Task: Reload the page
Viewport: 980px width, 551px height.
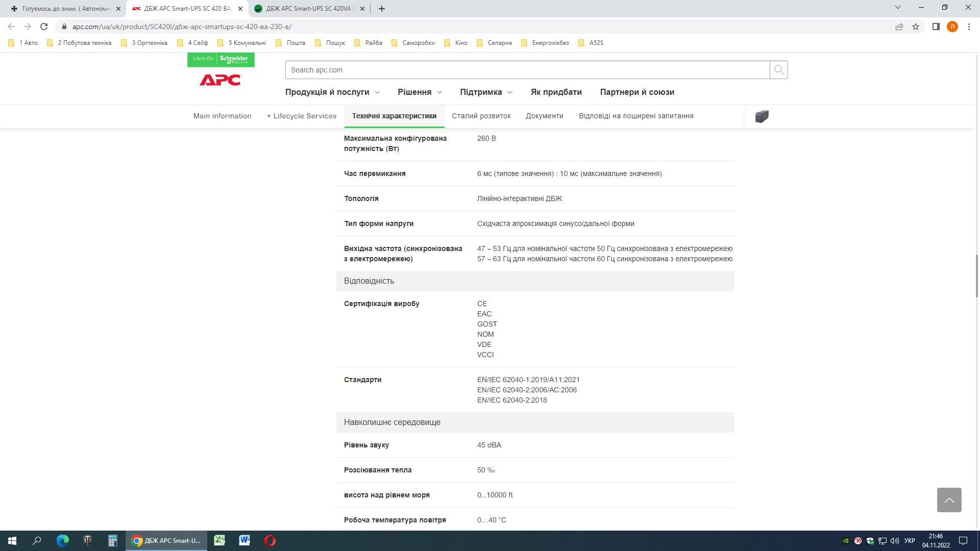Action: pos(44,27)
